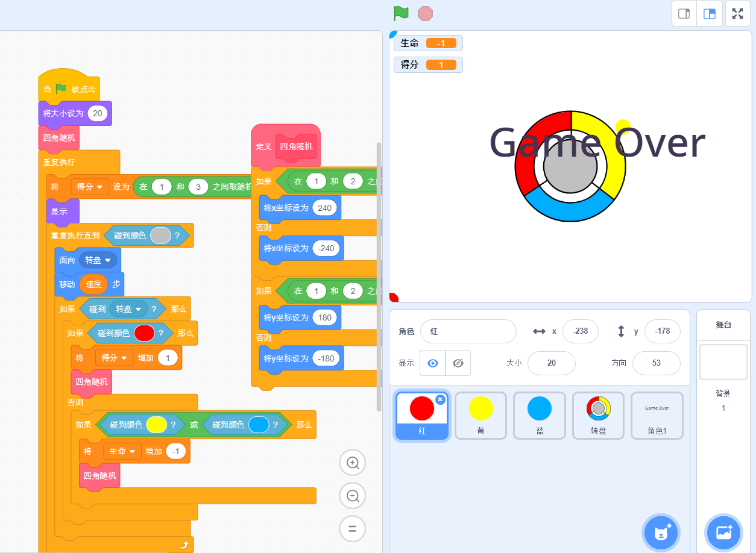Expand the 转盘 dropdown in point-towards block

coord(99,260)
